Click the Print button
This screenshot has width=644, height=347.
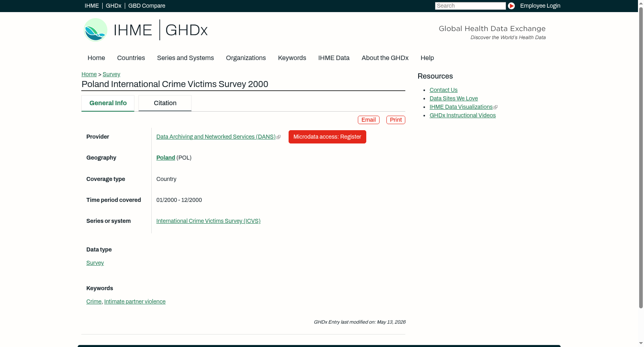point(396,120)
